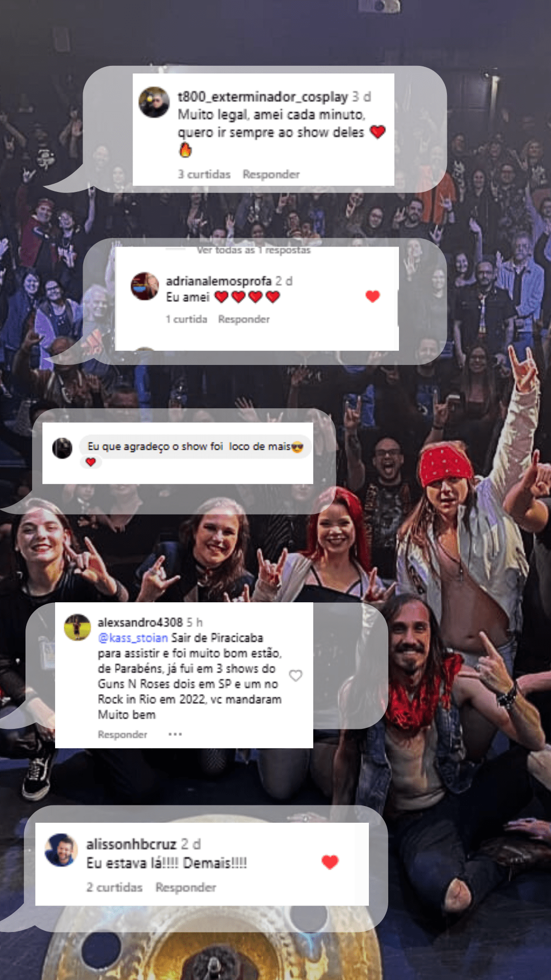The width and height of the screenshot is (551, 980).
Task: Open t800_exterminador_cosplay's profile picture
Action: 154,102
